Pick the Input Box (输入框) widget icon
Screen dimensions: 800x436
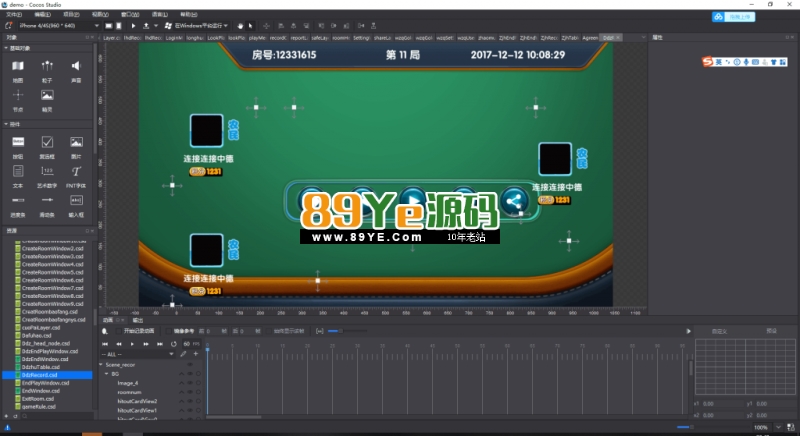tap(76, 200)
